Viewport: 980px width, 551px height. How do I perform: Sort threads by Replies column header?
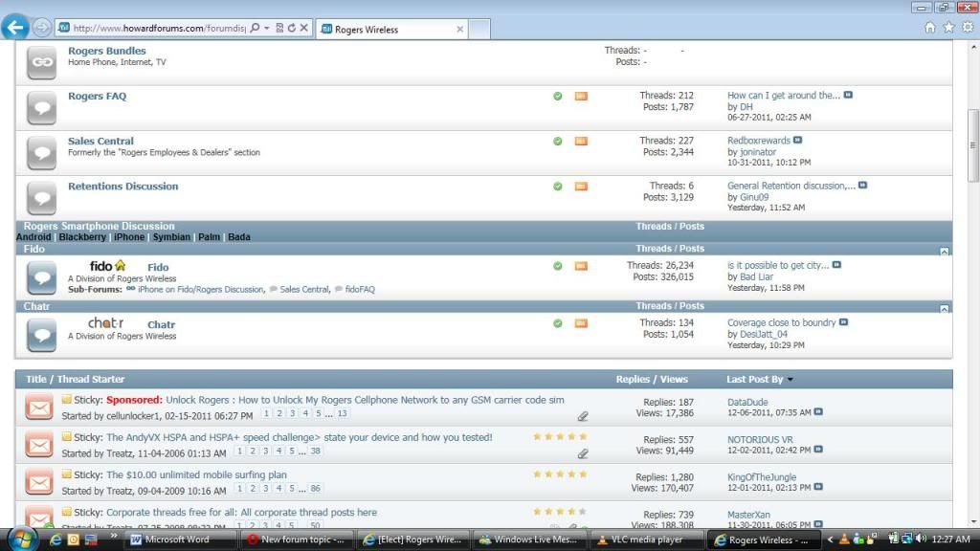click(x=633, y=379)
